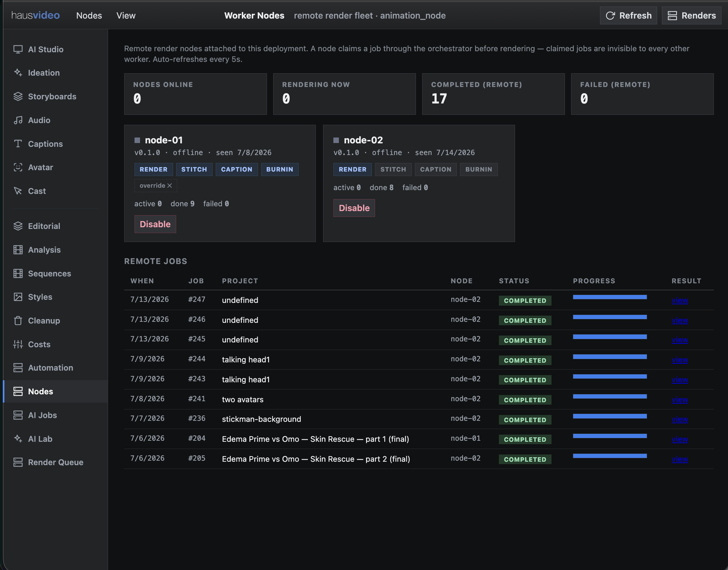Select the Sequences film grid icon
Screen dimensions: 728x570
[x=18, y=273]
